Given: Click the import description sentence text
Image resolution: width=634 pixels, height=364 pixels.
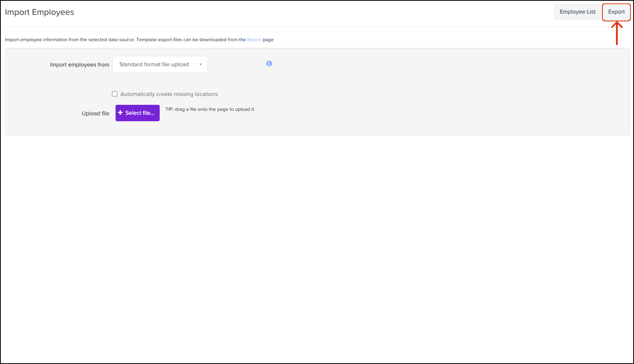Looking at the screenshot, I should pyautogui.click(x=125, y=40).
